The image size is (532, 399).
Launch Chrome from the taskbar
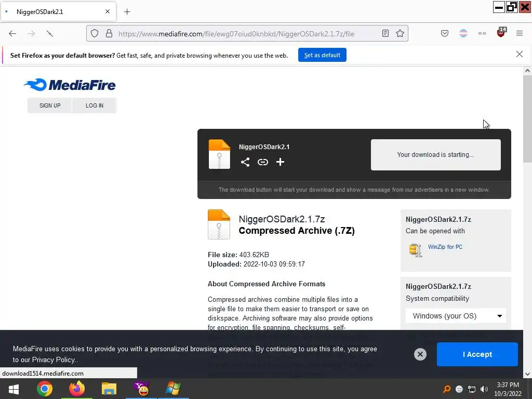tap(45, 389)
